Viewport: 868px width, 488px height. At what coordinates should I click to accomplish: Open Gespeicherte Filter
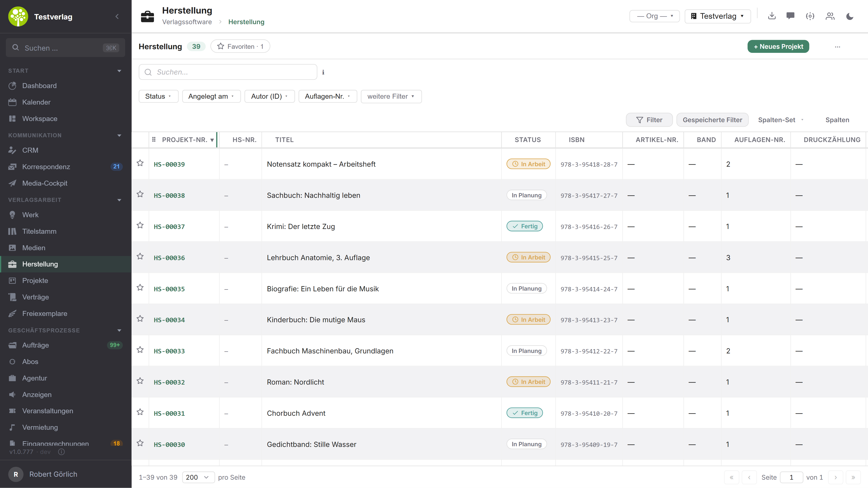pos(712,120)
